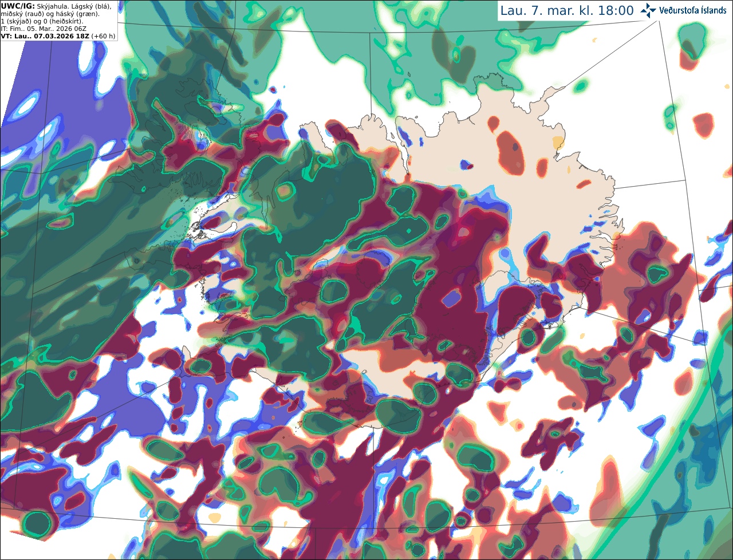Click the Veðurstofa Íslands logo icon

pos(648,11)
